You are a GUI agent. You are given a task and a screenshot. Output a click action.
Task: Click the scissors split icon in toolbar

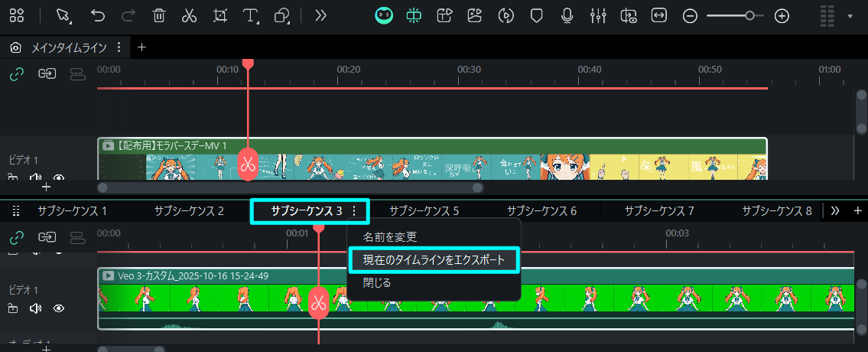tap(190, 15)
